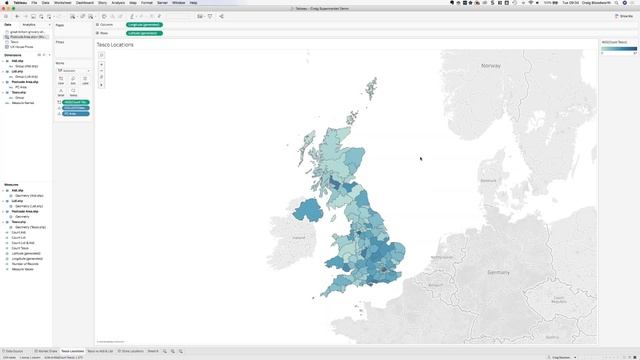
Task: Select the Measure Names dimension field
Action: pos(23,103)
